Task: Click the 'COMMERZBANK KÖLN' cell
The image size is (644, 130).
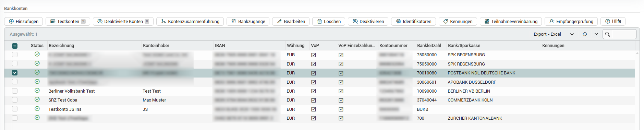Action: click(x=470, y=100)
